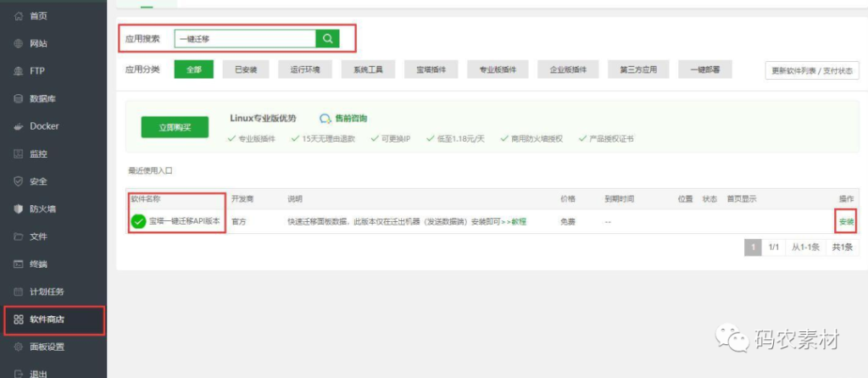Image resolution: width=868 pixels, height=378 pixels.
Task: Open the Files (文件) sidebar item
Action: click(x=37, y=236)
